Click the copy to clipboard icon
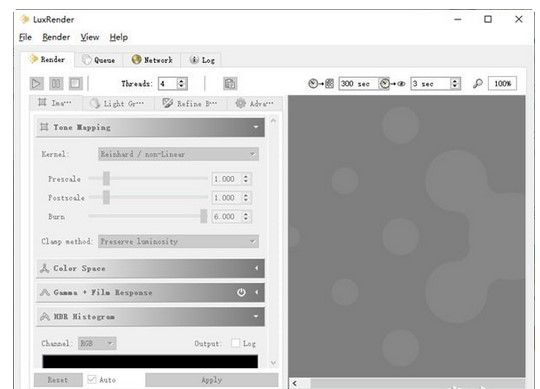 coord(230,84)
